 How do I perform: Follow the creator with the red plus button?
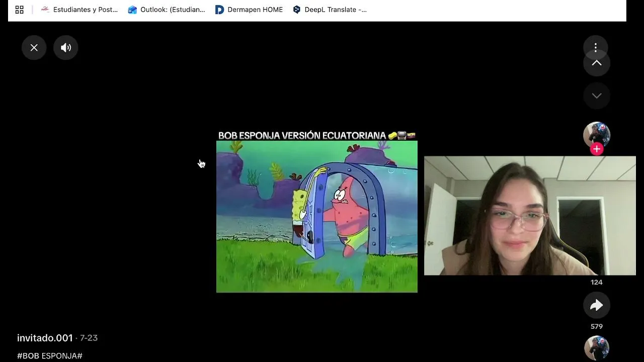pyautogui.click(x=597, y=149)
